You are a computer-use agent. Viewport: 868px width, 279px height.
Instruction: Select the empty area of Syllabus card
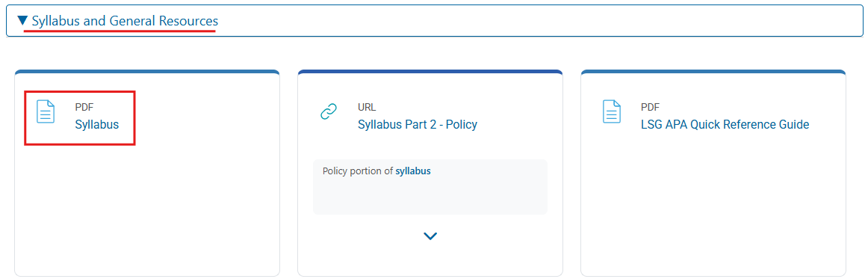click(147, 211)
